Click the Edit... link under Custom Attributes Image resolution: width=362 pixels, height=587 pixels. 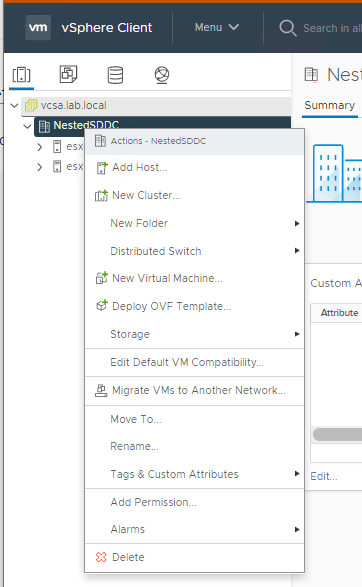click(324, 476)
